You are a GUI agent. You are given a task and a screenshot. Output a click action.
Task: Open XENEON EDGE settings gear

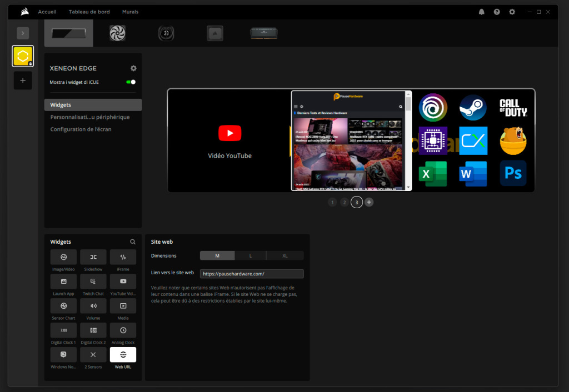point(133,68)
